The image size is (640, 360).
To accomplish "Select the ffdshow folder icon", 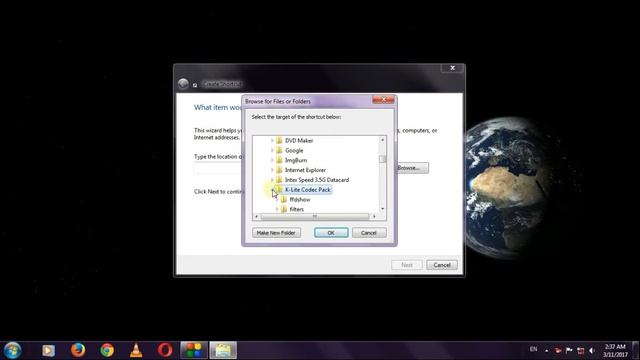I will 284,199.
